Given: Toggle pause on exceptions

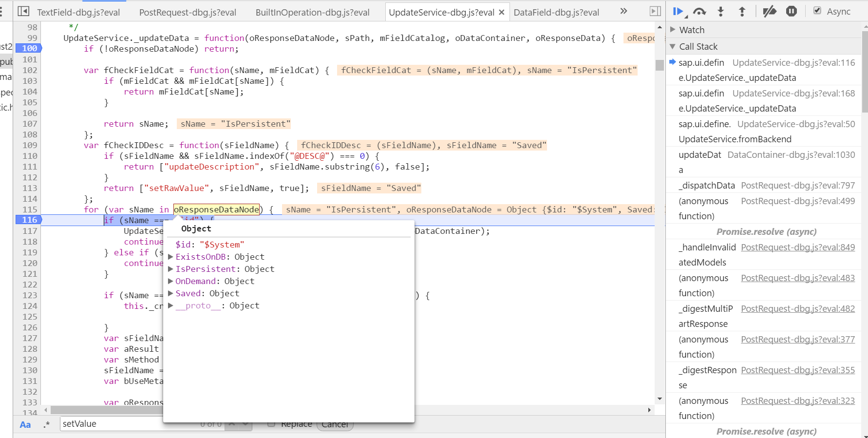Looking at the screenshot, I should (x=792, y=11).
